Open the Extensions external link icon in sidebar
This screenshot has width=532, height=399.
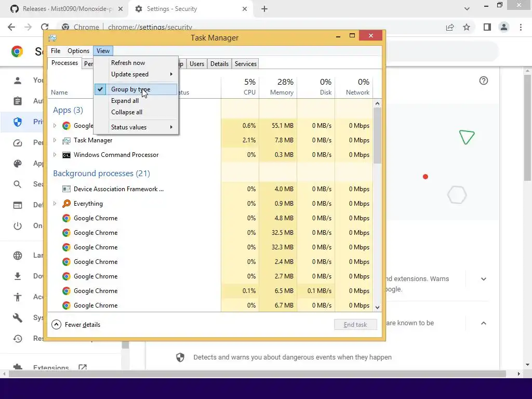coord(83,367)
